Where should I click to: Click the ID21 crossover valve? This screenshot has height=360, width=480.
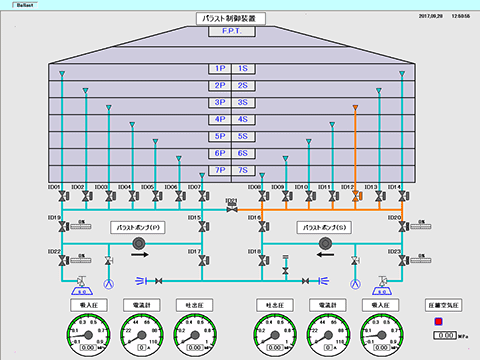click(232, 209)
